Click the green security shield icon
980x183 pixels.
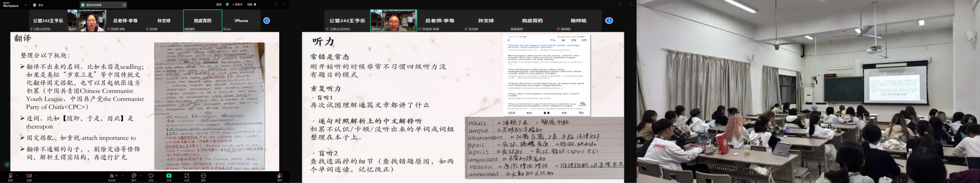click(228, 5)
